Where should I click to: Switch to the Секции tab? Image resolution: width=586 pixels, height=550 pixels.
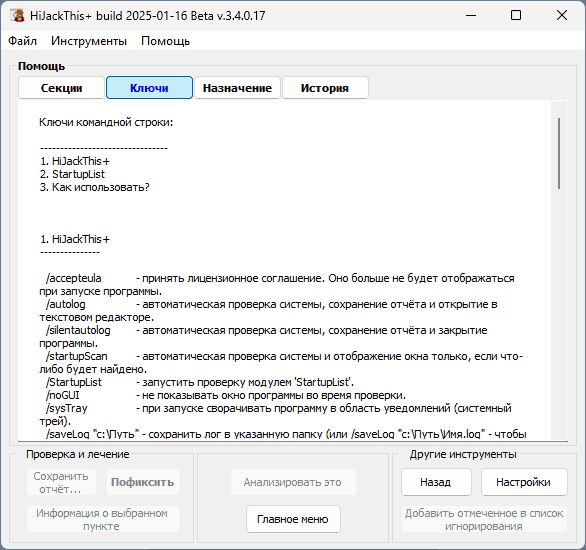pos(61,88)
